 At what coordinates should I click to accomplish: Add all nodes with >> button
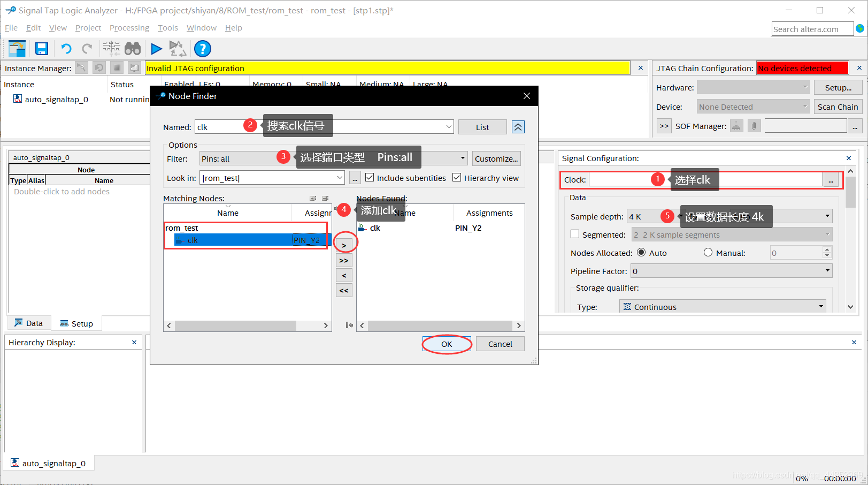coord(344,261)
